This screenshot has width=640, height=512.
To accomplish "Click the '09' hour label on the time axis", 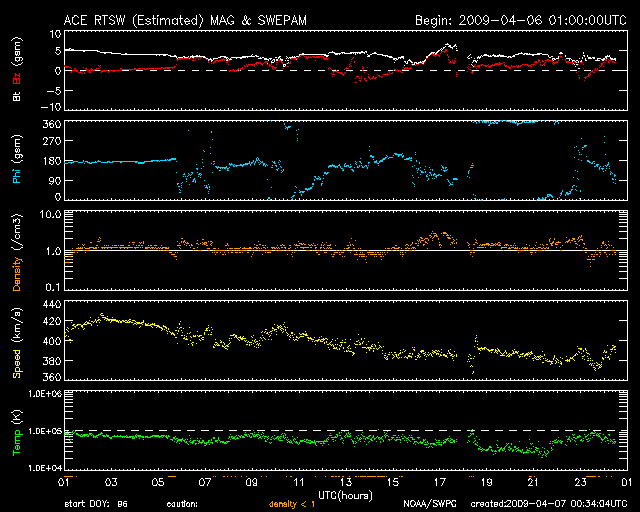I will coord(251,483).
